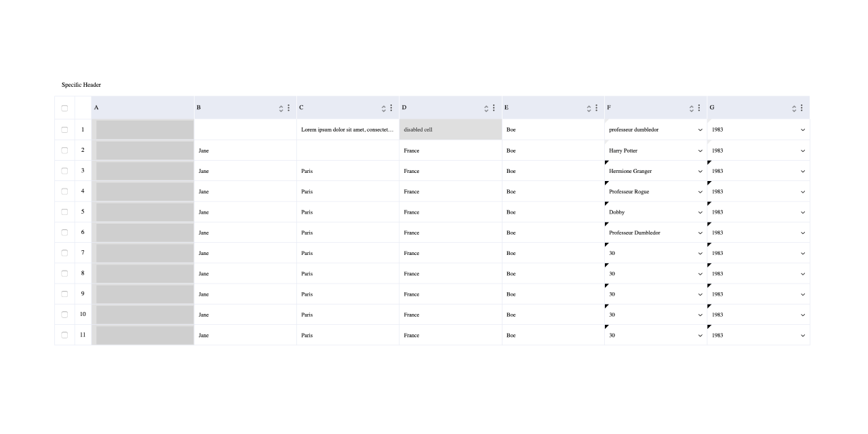Click the Lorem ipsum cell in row 1
868x434 pixels.
pyautogui.click(x=348, y=130)
